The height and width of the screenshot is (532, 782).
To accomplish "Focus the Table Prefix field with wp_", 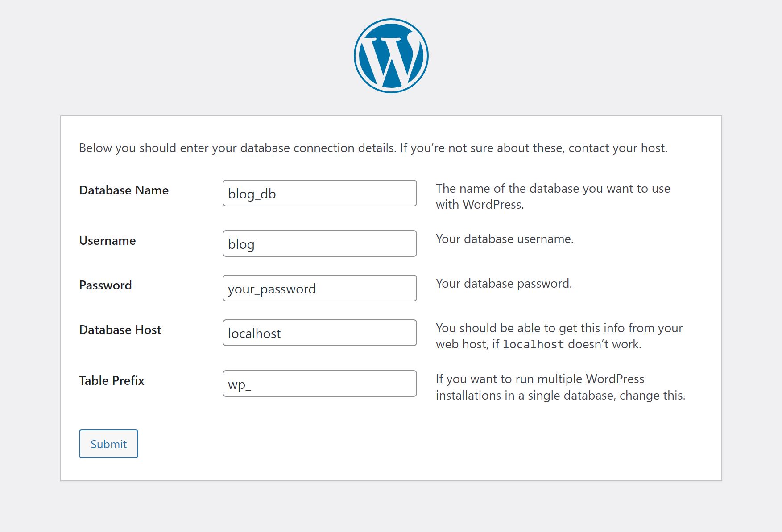I will coord(320,384).
